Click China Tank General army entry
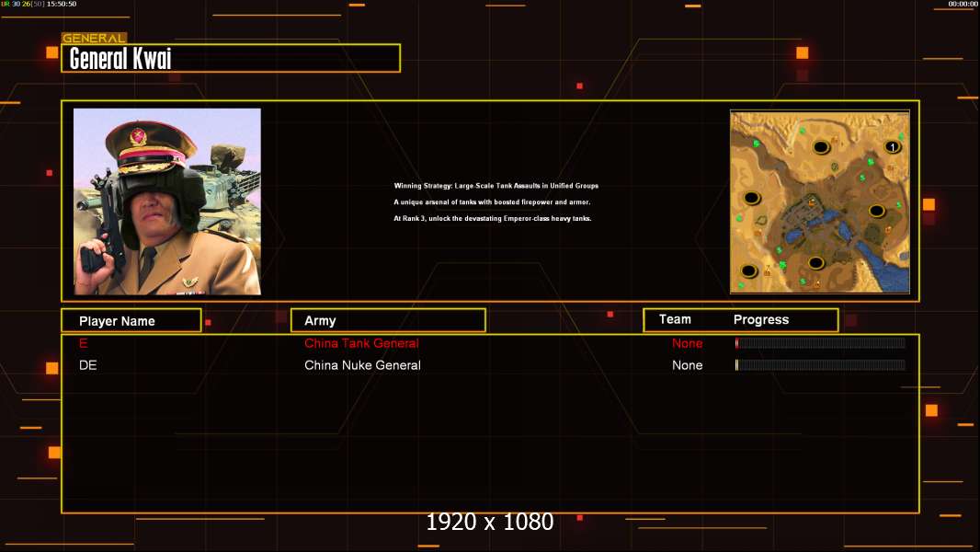The image size is (980, 552). (x=361, y=343)
